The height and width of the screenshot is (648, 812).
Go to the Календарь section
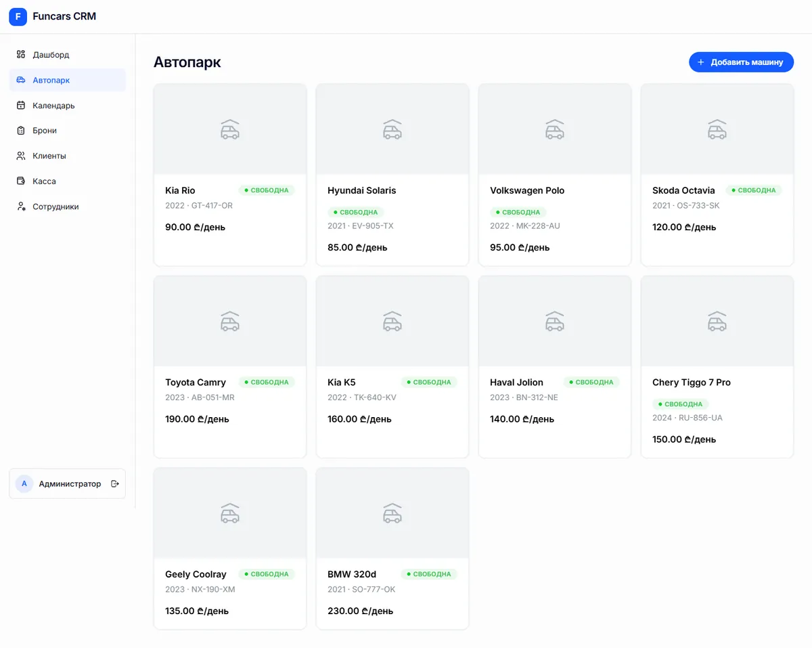coord(68,106)
